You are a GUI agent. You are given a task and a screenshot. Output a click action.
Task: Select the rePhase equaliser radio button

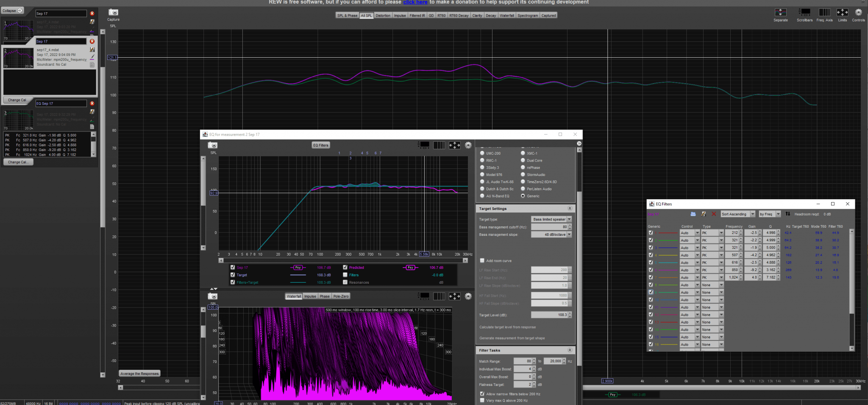(x=523, y=168)
